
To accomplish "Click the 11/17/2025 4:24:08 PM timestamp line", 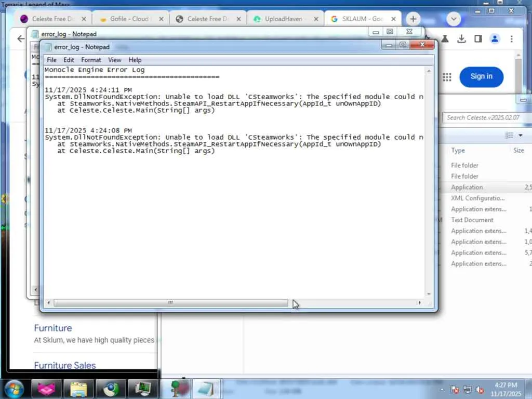I will (88, 130).
